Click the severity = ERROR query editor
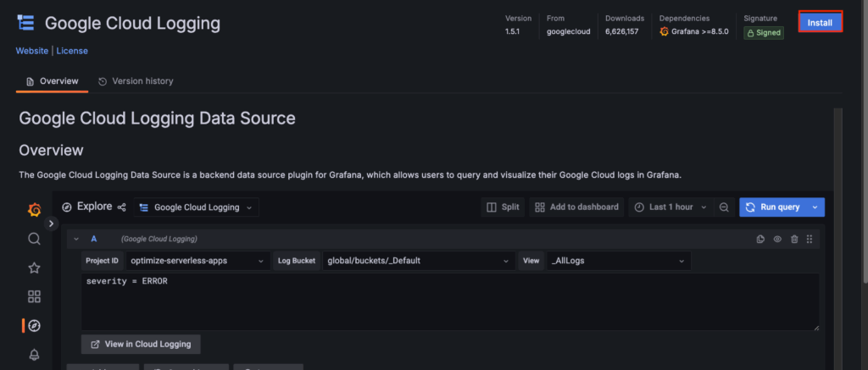Image resolution: width=868 pixels, height=370 pixels. point(450,302)
